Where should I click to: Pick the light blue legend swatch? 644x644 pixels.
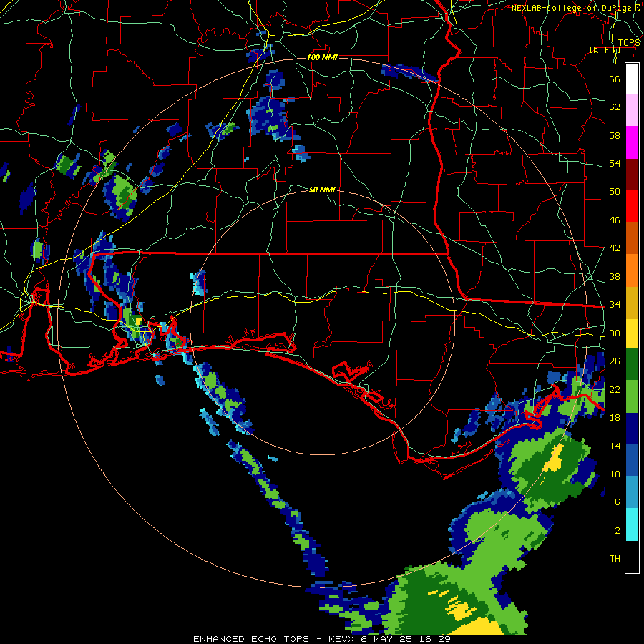coord(632,492)
